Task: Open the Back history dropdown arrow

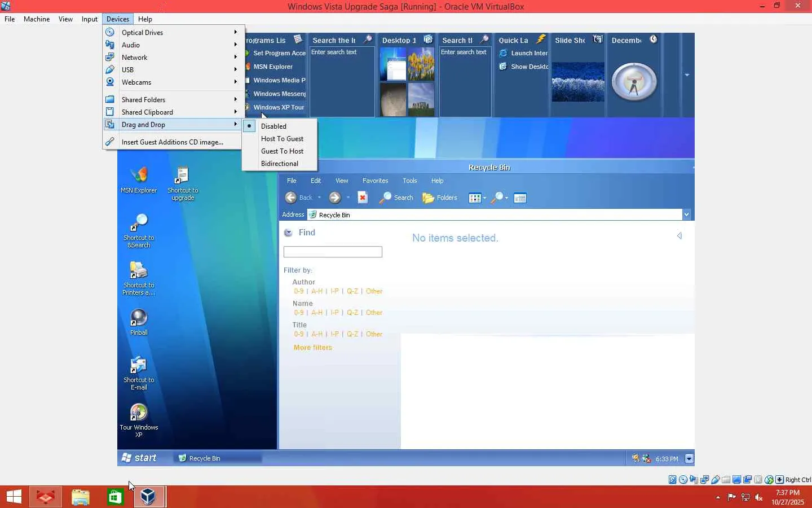Action: (319, 198)
